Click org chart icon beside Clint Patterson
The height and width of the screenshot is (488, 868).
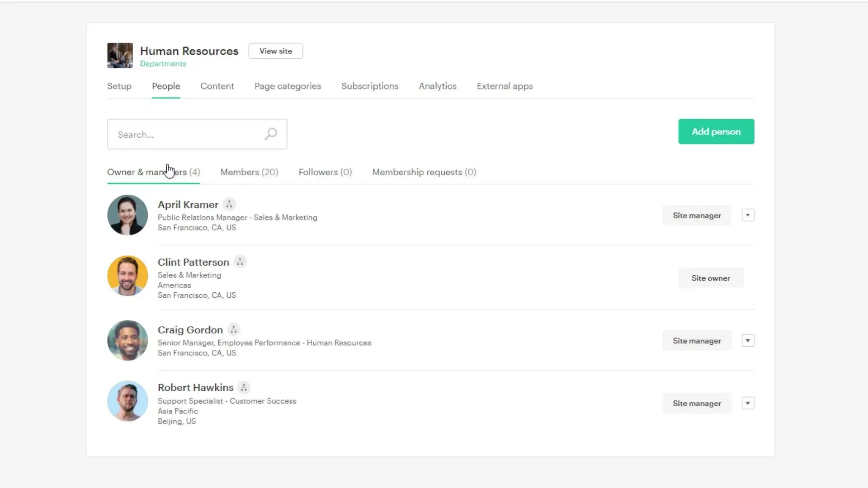click(x=240, y=262)
